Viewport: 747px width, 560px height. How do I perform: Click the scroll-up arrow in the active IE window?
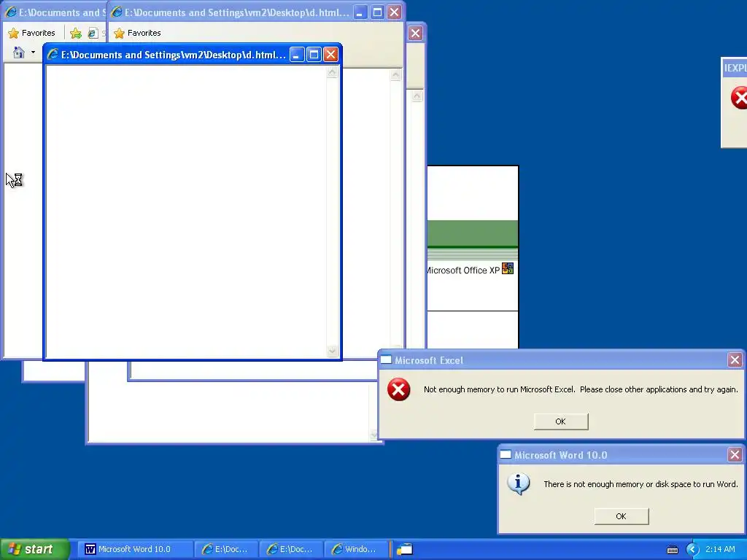click(333, 72)
